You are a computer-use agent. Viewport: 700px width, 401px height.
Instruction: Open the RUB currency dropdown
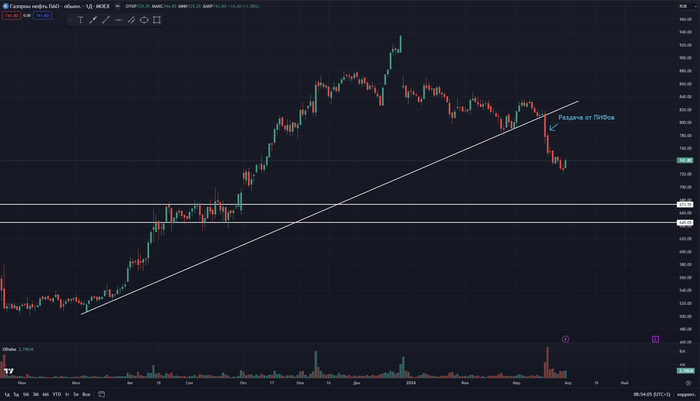(x=688, y=6)
